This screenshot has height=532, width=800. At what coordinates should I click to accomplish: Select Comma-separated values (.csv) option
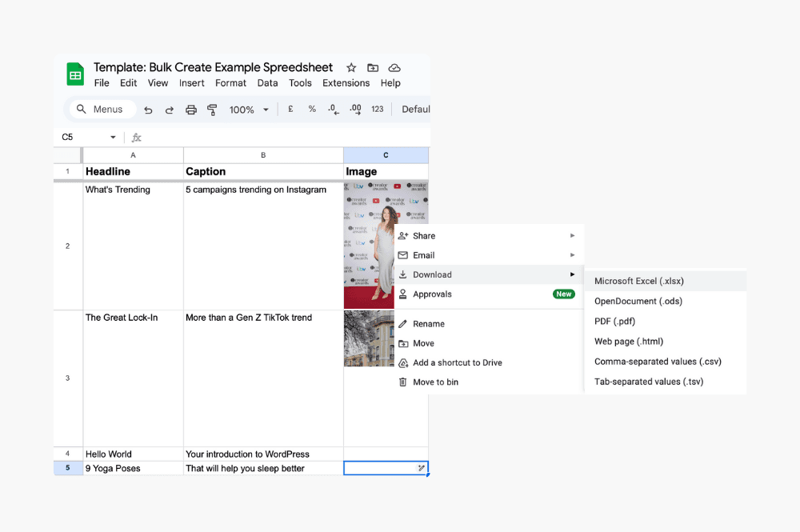pos(658,362)
